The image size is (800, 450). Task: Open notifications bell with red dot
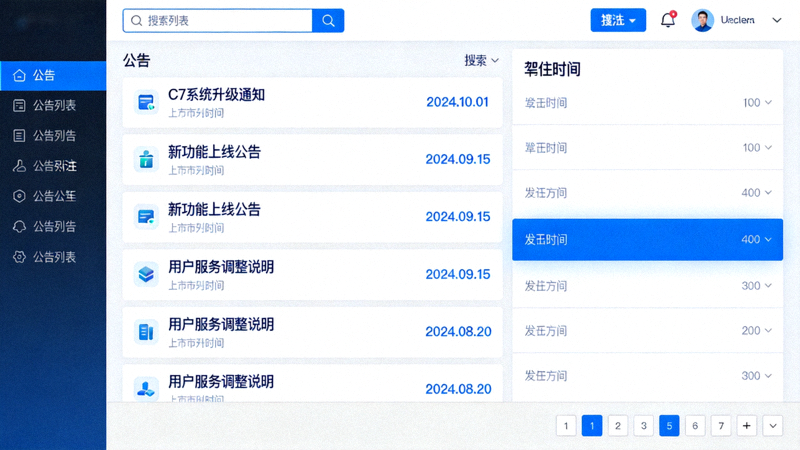tap(668, 20)
